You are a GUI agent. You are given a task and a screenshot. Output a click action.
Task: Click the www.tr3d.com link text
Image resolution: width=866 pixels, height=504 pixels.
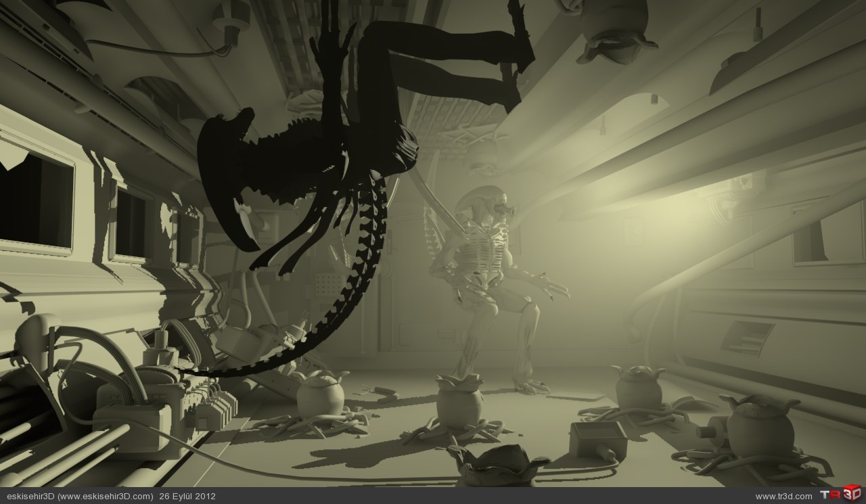click(784, 497)
